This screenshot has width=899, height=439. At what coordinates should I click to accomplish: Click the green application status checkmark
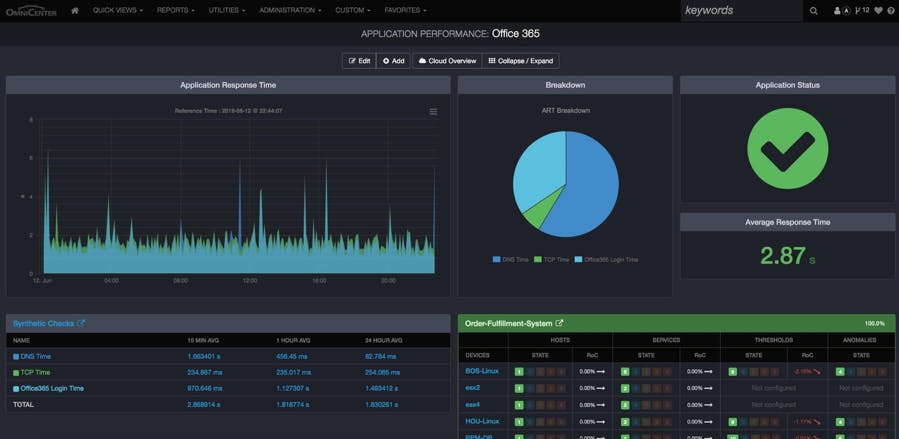pyautogui.click(x=787, y=148)
